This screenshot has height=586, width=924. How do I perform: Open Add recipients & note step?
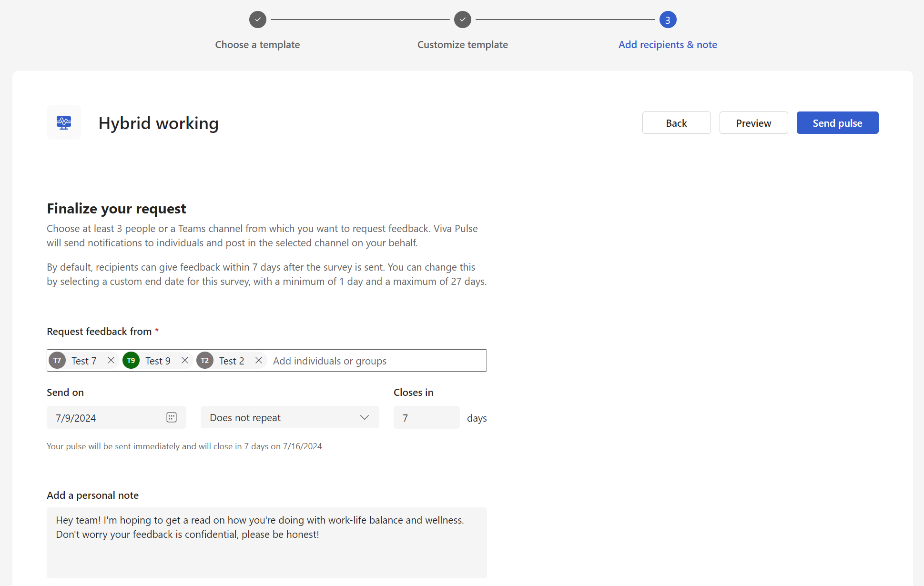tap(668, 45)
